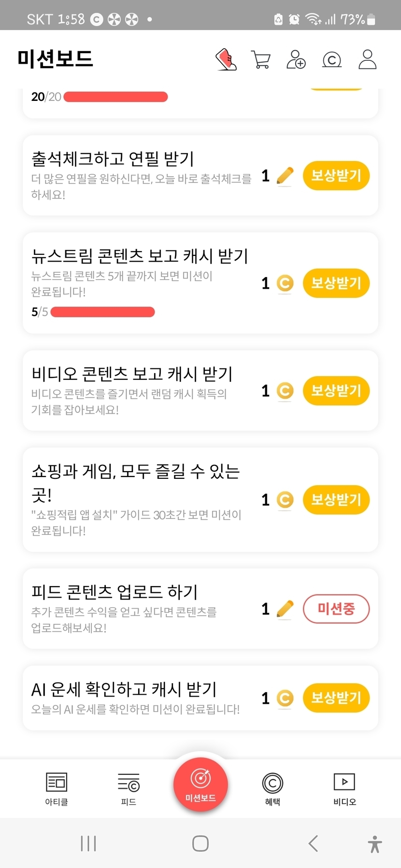Tap the 20/20 progress bar
The width and height of the screenshot is (401, 868).
115,97
